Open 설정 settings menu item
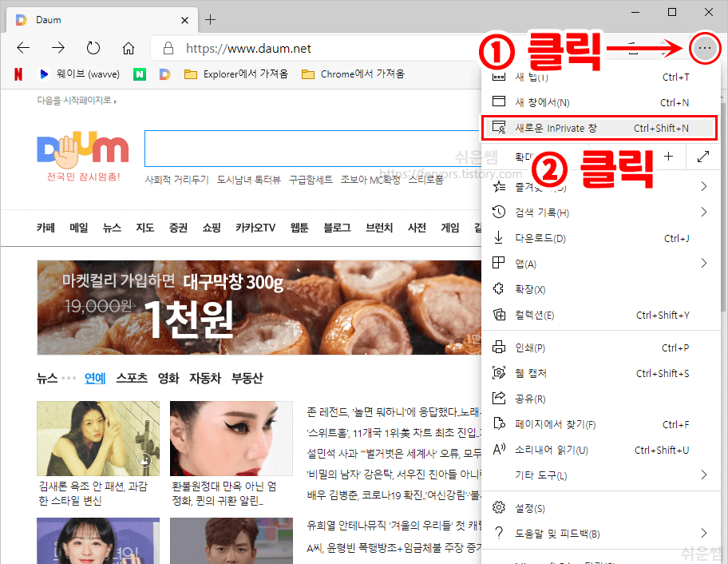The image size is (728, 564). pyautogui.click(x=599, y=508)
